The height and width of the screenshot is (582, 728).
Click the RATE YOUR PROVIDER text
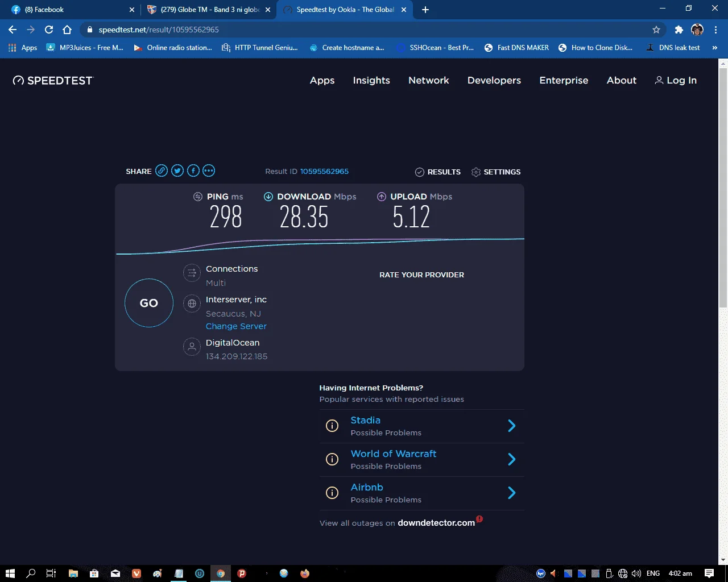pyautogui.click(x=421, y=275)
